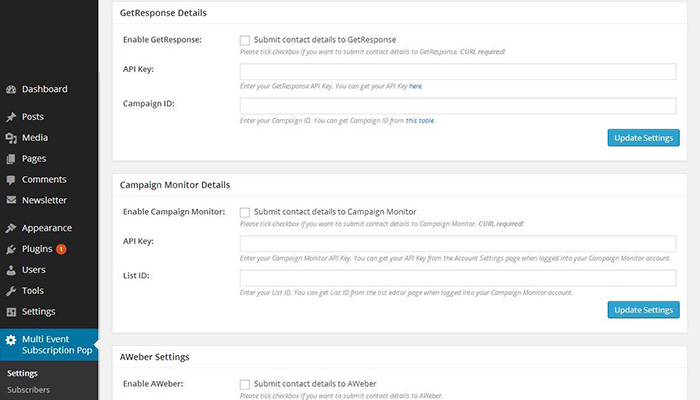Click the 'Campaign ID:' label

[x=149, y=104]
